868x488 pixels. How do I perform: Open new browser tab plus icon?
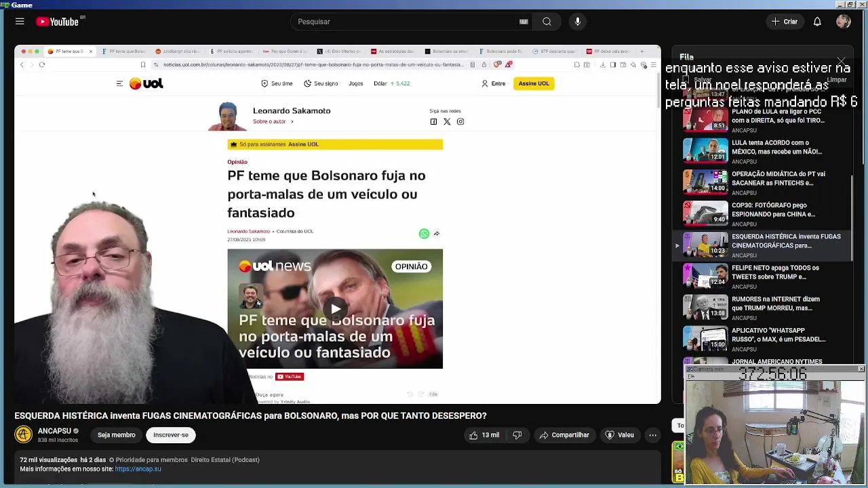(x=642, y=52)
